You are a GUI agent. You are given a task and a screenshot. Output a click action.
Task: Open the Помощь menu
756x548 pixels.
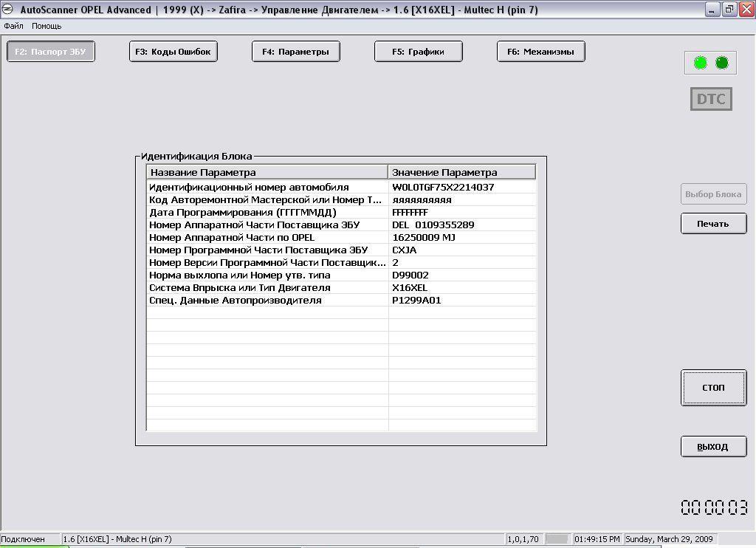click(47, 26)
